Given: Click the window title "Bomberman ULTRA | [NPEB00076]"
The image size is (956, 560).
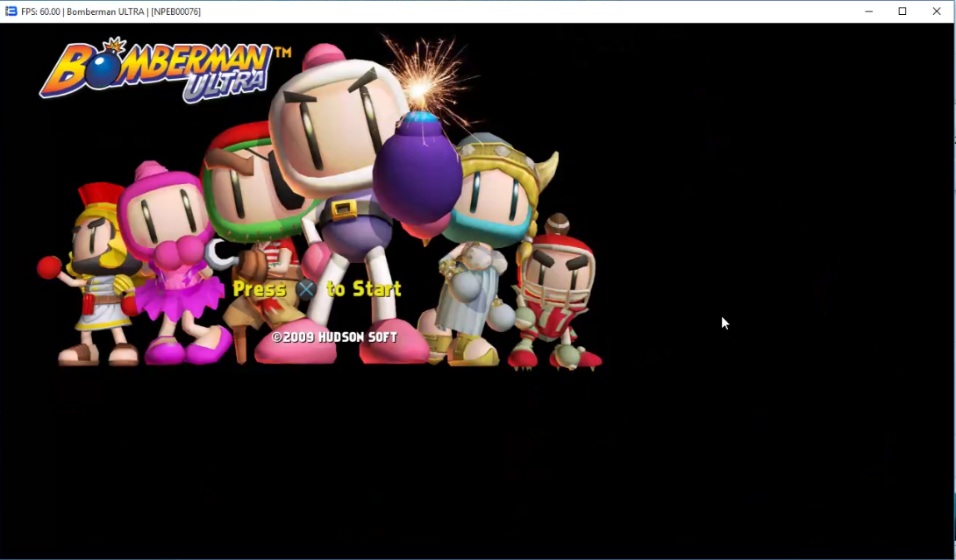Looking at the screenshot, I should (133, 11).
